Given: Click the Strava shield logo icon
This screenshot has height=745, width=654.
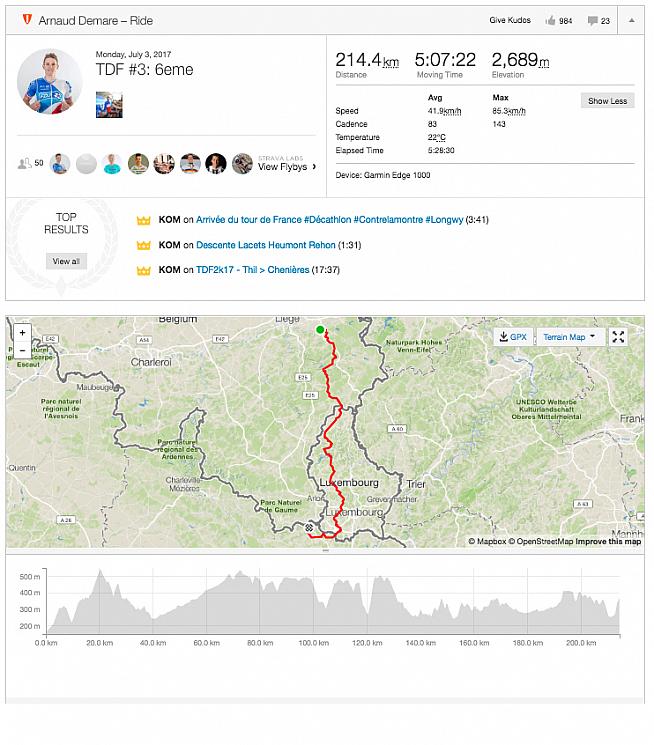Looking at the screenshot, I should point(26,20).
